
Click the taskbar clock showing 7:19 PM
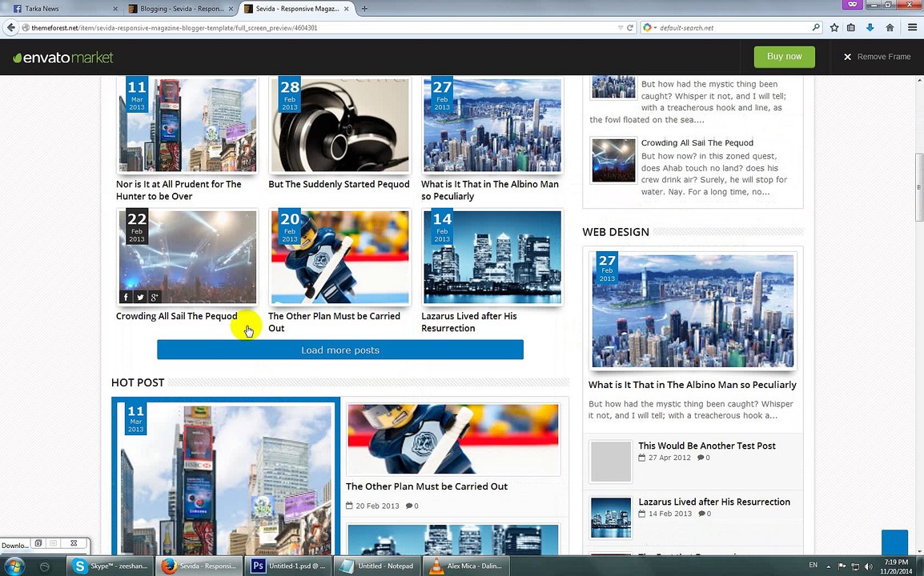coord(896,566)
